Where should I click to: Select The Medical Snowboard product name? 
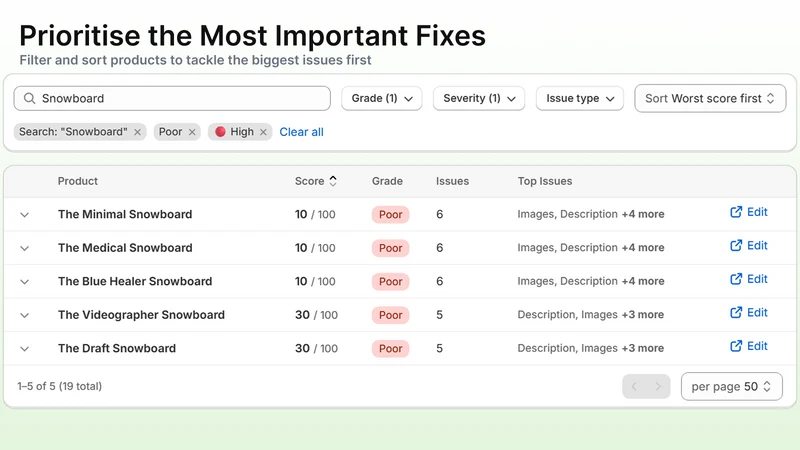pos(125,248)
